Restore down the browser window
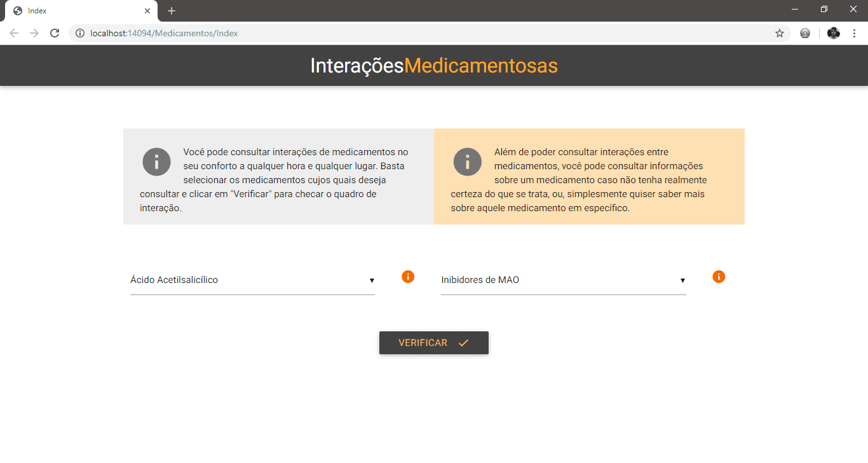This screenshot has height=463, width=868. click(824, 9)
